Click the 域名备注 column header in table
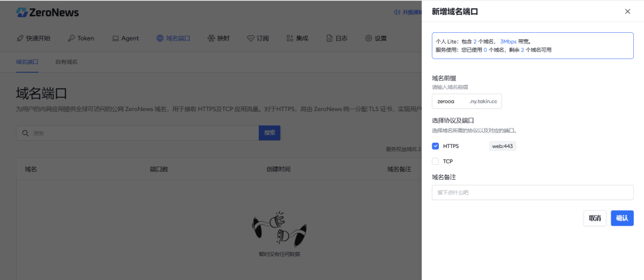The width and height of the screenshot is (644, 280). coord(399,169)
